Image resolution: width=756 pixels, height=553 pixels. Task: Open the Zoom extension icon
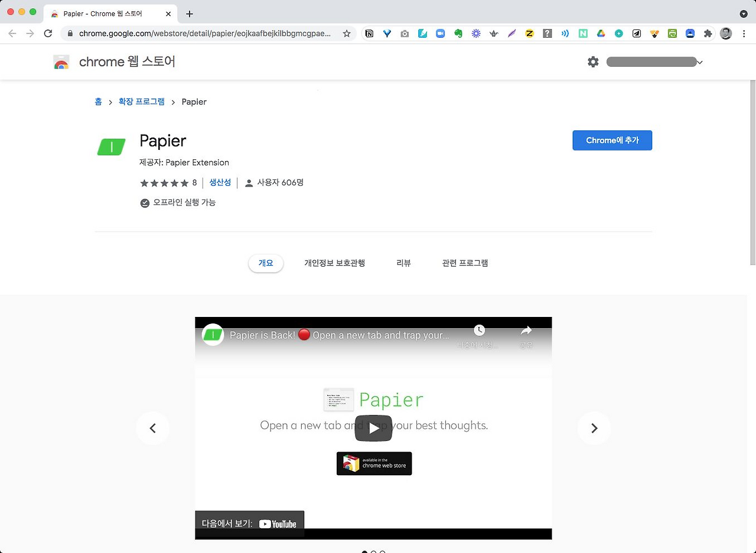pos(440,34)
